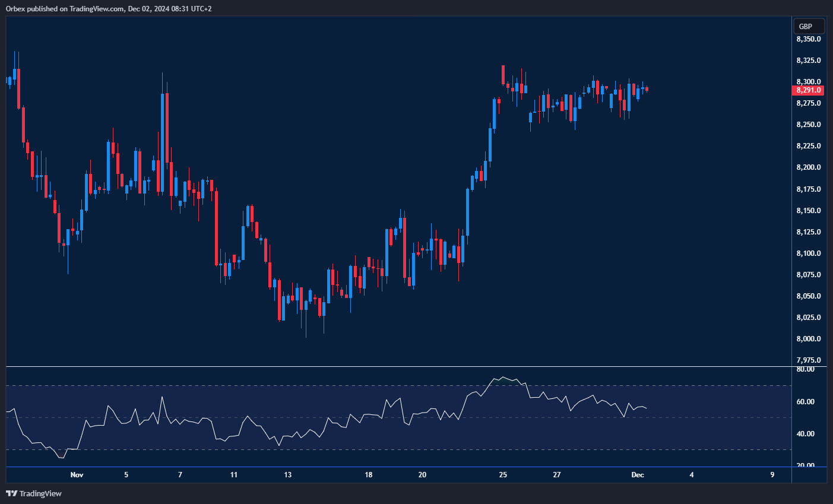Click the TradingView logo glyph bottom left

[12, 493]
